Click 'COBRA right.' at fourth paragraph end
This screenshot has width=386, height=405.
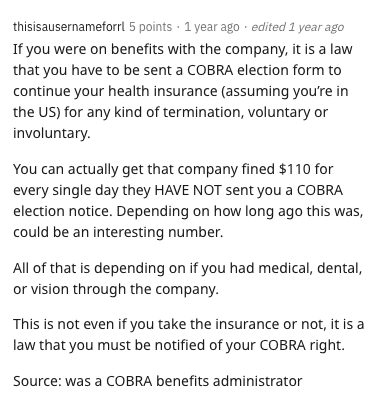click(302, 345)
